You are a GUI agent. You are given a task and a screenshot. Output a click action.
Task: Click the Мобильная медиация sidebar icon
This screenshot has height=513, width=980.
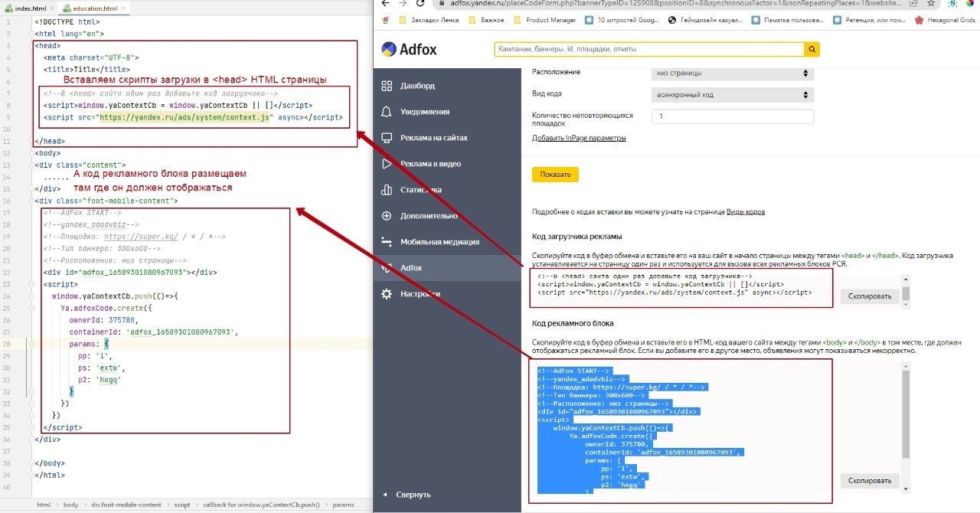[387, 242]
